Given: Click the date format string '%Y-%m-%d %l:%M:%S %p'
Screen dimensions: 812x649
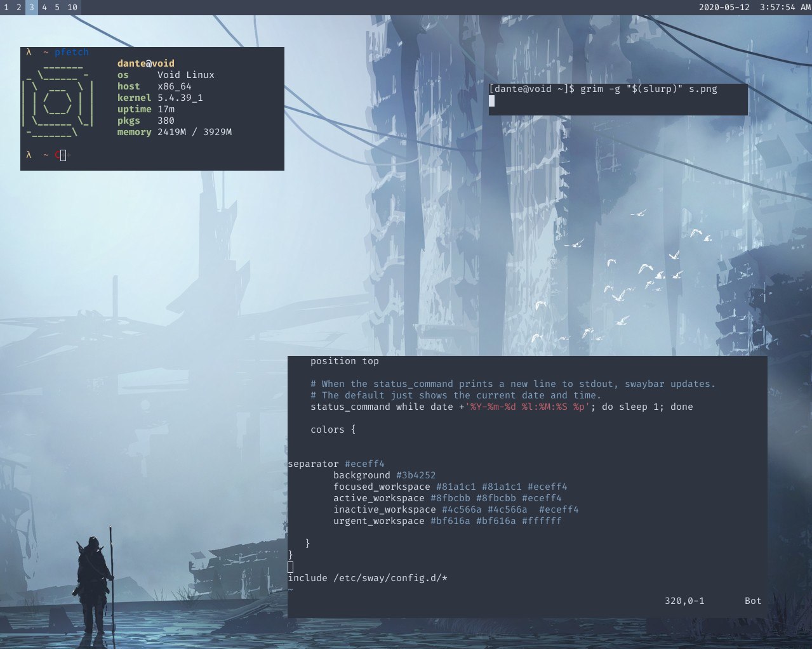Looking at the screenshot, I should (528, 407).
